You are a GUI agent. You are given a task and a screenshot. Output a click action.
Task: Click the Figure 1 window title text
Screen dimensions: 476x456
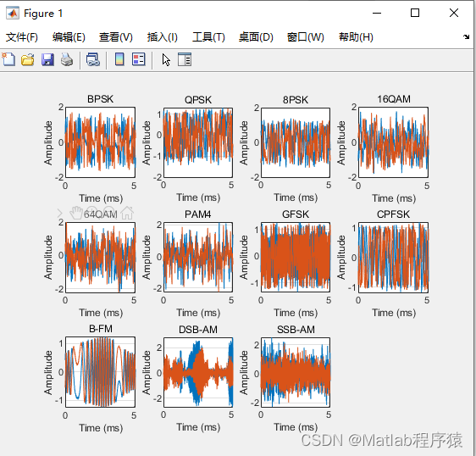pos(43,14)
